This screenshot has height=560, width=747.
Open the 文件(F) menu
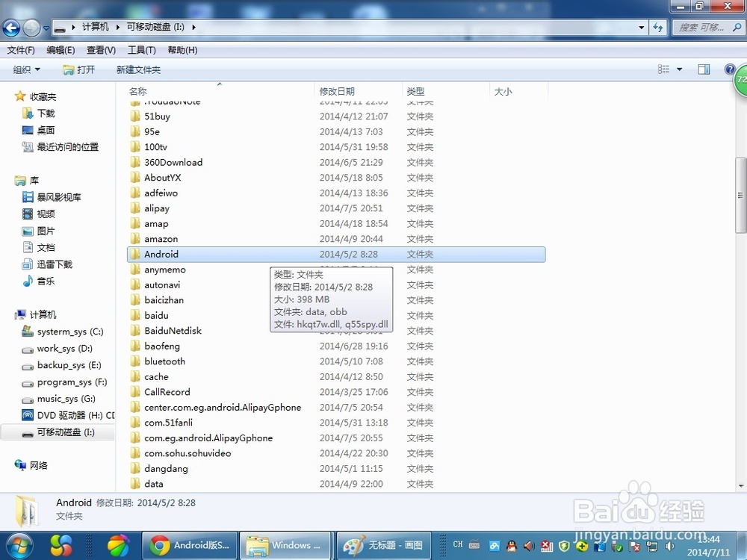coord(21,50)
